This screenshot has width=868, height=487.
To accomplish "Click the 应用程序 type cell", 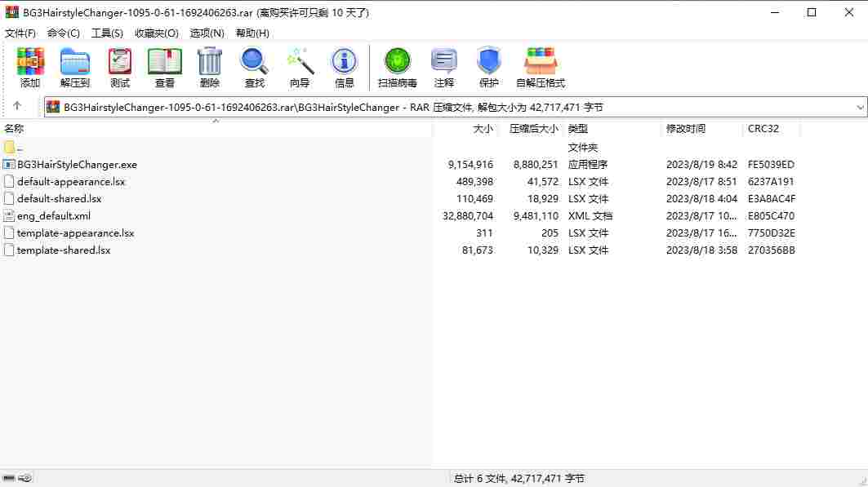I will [x=588, y=165].
